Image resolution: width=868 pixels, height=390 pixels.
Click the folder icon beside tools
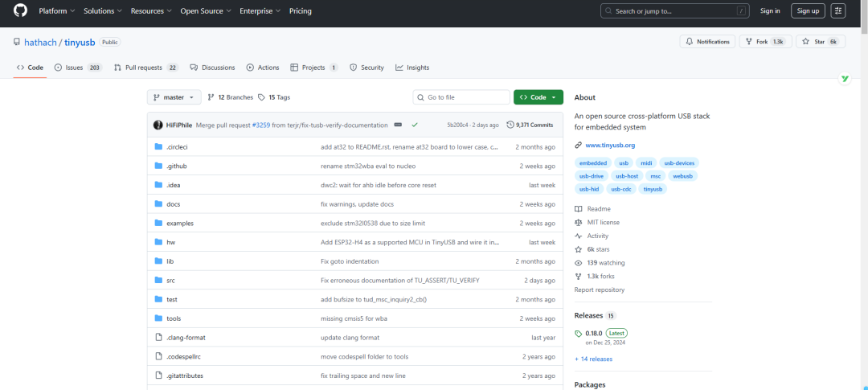point(158,318)
